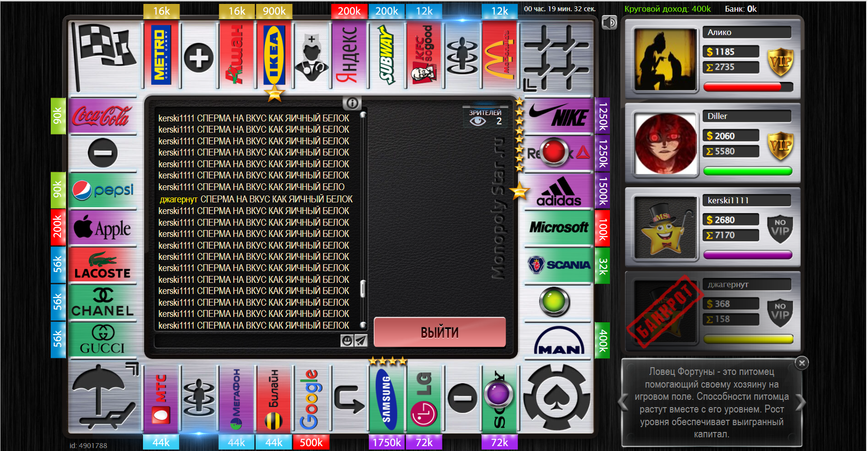The height and width of the screenshot is (451, 868).
Task: Open the emoji picker in chat
Action: 346,341
